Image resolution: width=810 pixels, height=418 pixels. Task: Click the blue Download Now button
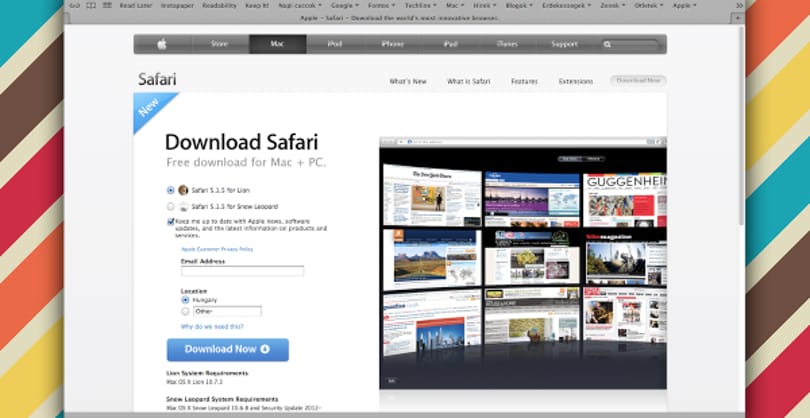point(228,350)
